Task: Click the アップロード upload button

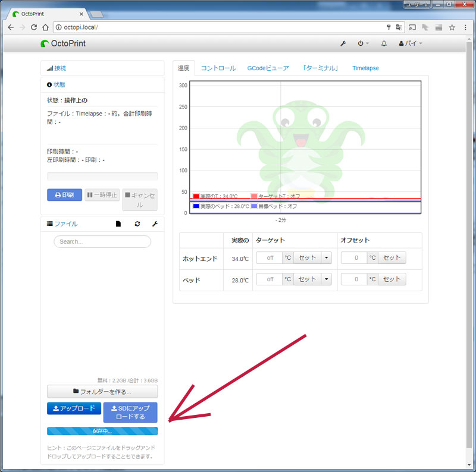Action: (74, 408)
